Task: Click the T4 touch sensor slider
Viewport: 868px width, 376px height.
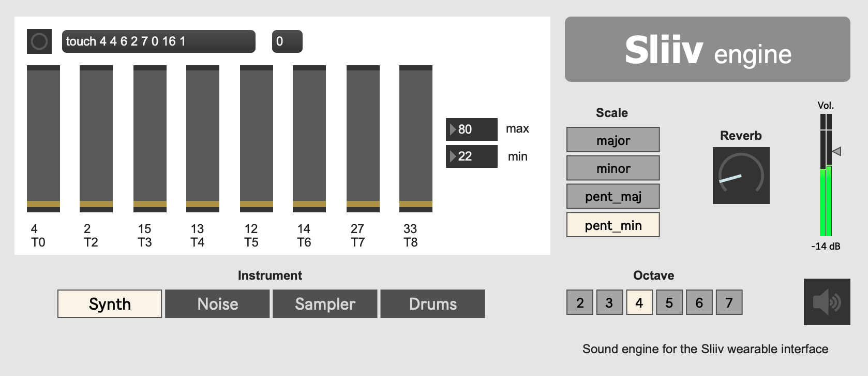Action: (203, 139)
